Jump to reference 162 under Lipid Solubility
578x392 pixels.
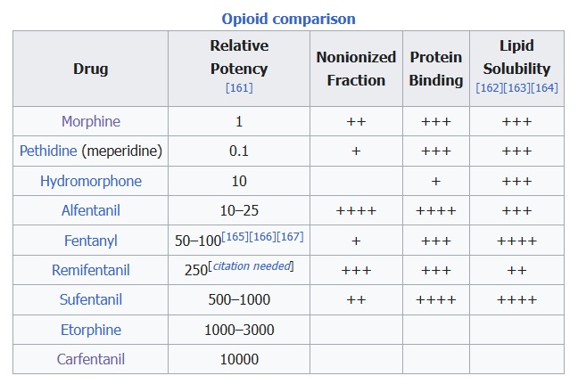coord(489,87)
